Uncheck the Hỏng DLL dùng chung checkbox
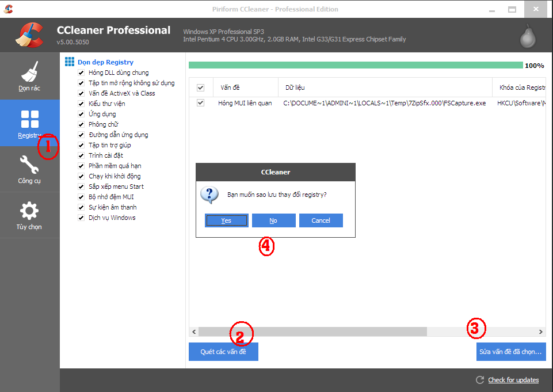The width and height of the screenshot is (553, 392). click(x=81, y=73)
